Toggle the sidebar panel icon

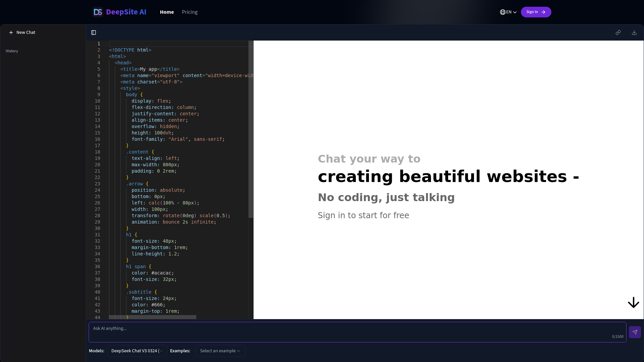pyautogui.click(x=94, y=33)
